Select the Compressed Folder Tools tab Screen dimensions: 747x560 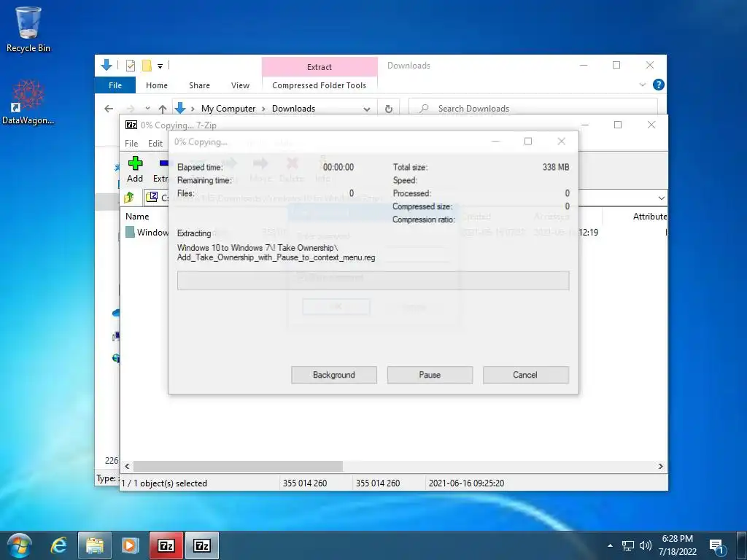[320, 85]
